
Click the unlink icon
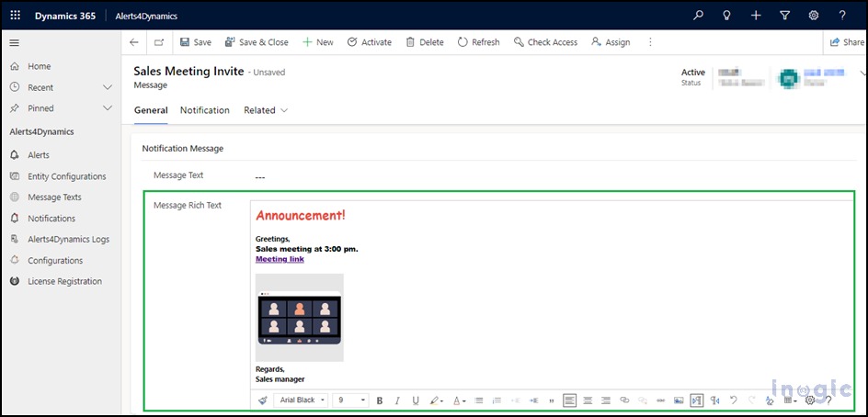[643, 400]
